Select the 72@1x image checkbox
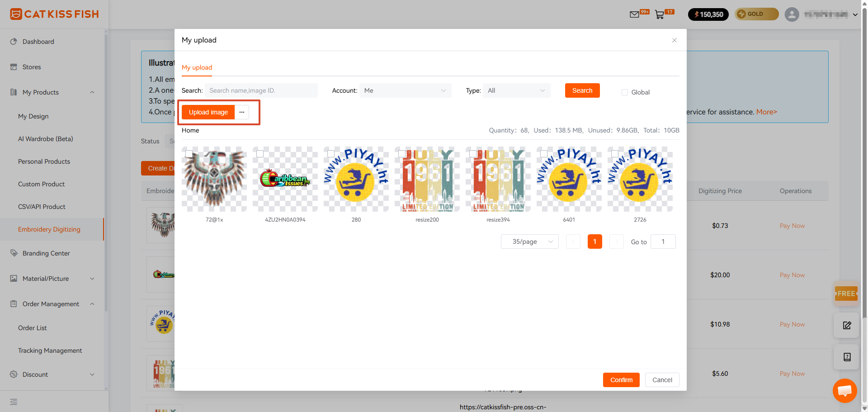868x412 pixels. pos(189,154)
